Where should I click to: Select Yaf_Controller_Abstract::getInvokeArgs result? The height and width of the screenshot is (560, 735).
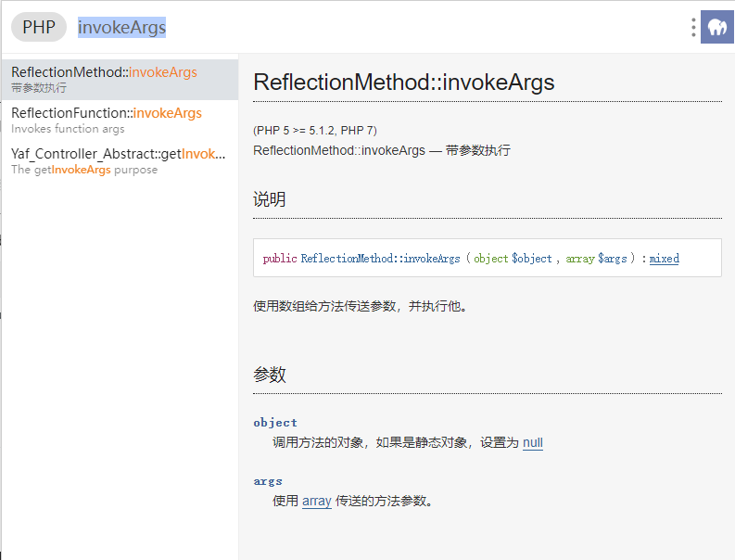120,161
